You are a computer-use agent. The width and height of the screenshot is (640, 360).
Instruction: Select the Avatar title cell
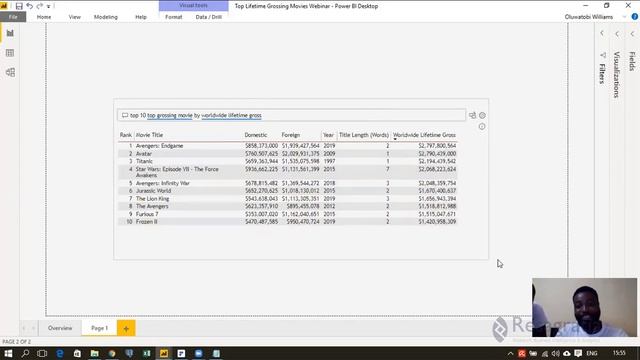click(x=144, y=154)
